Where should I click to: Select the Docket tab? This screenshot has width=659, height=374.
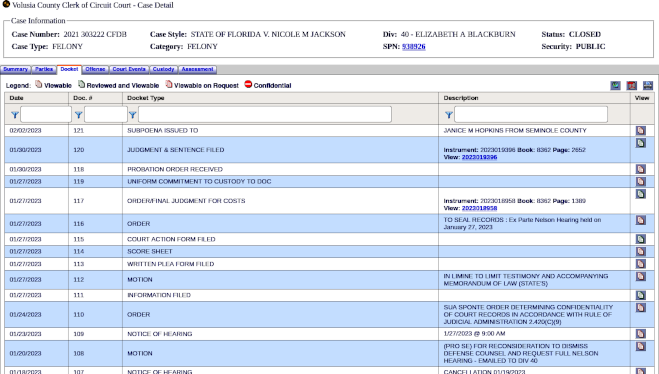pyautogui.click(x=69, y=69)
